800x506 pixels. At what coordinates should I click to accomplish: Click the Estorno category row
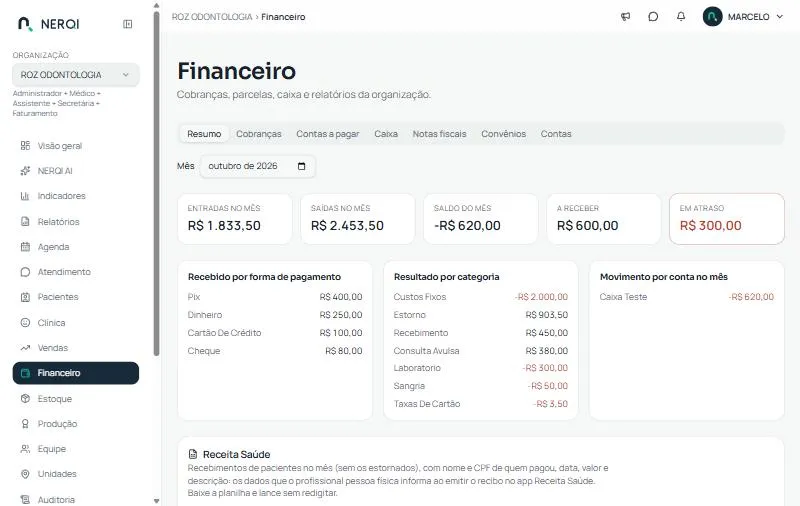(481, 315)
